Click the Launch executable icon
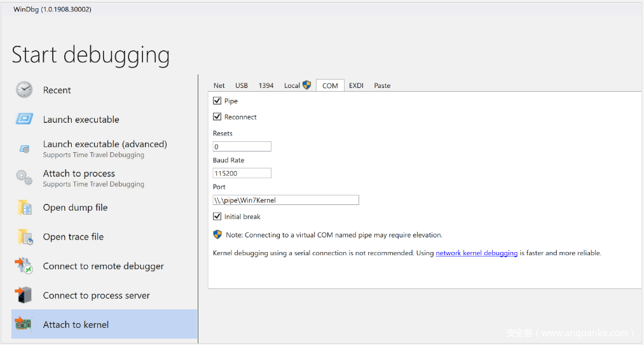 pos(24,119)
